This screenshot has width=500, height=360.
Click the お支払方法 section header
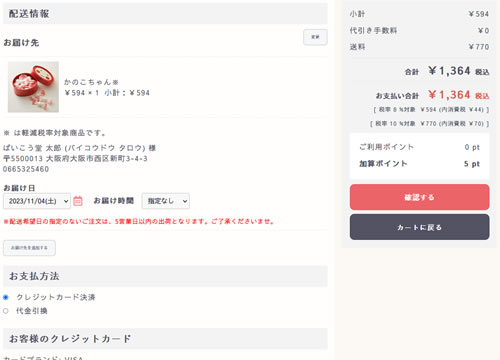tap(165, 276)
